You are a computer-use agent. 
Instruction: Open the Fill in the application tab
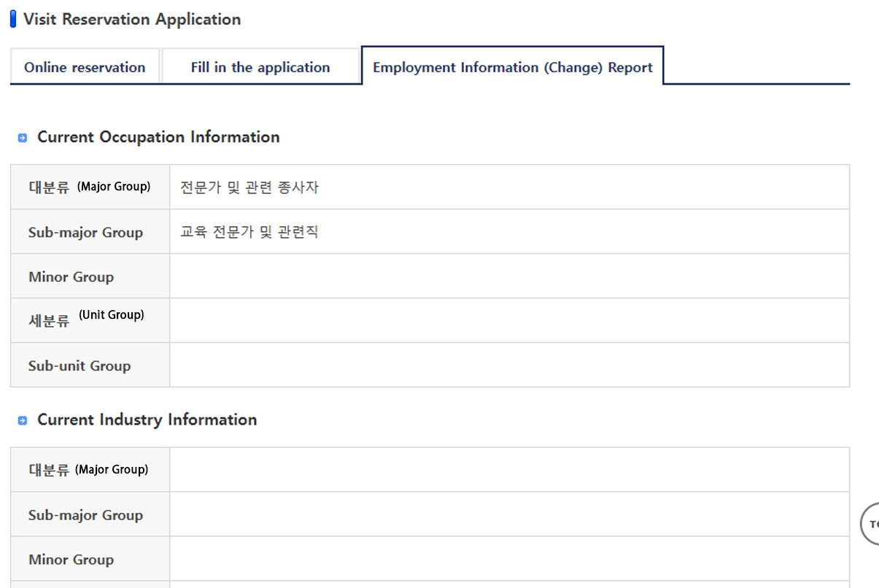[260, 67]
